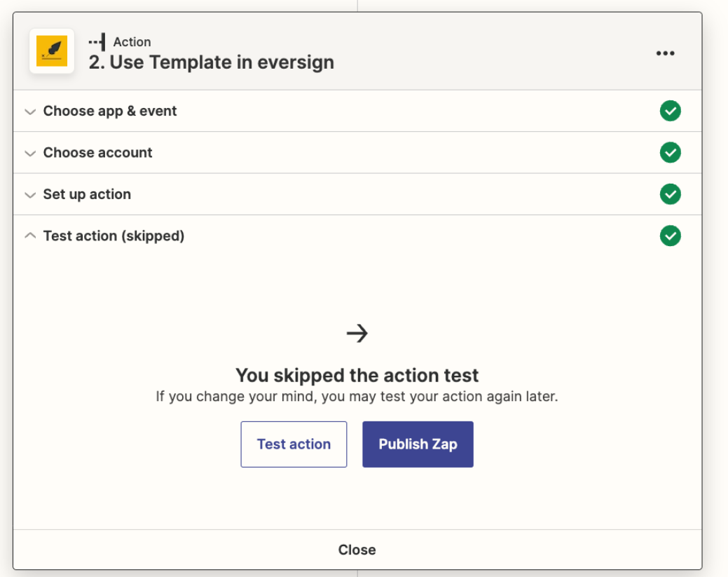Open the Set up action section label
This screenshot has width=728, height=577.
[x=87, y=194]
